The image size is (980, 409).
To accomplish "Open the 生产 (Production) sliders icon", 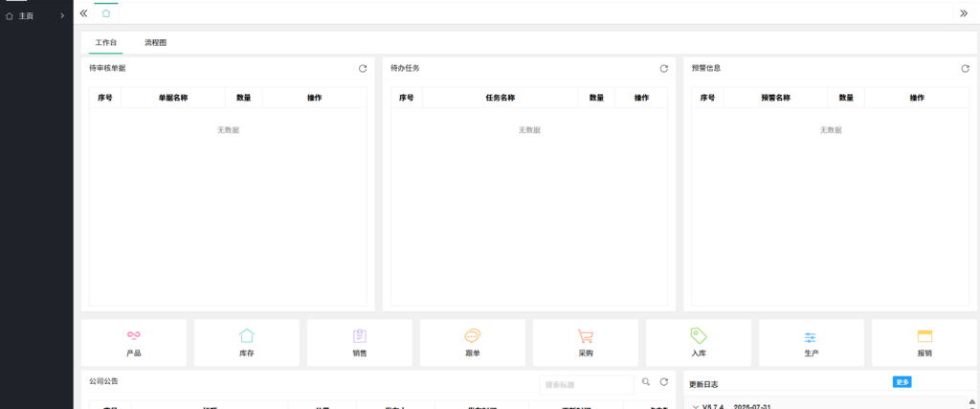I will 811,337.
